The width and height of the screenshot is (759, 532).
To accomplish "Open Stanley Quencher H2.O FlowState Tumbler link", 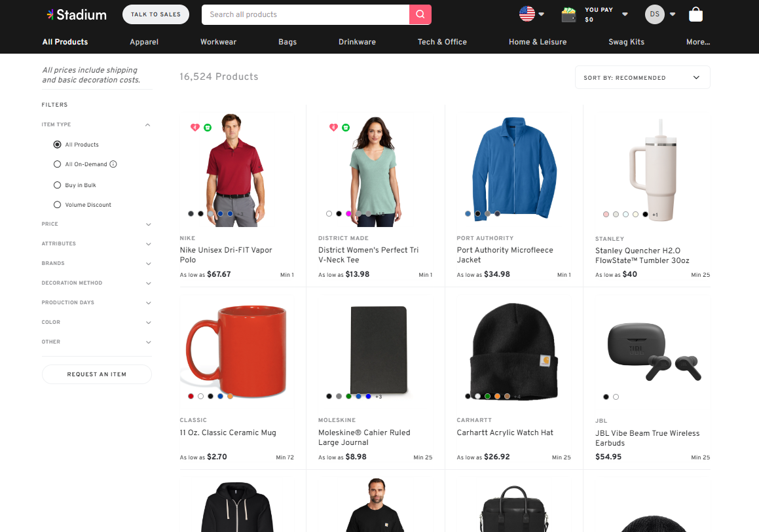I will [642, 255].
